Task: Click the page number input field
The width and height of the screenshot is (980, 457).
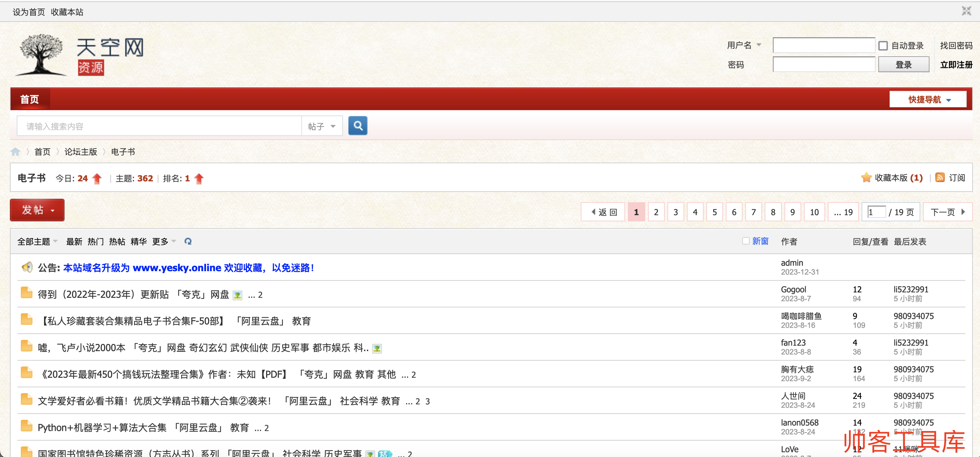Action: pyautogui.click(x=877, y=212)
